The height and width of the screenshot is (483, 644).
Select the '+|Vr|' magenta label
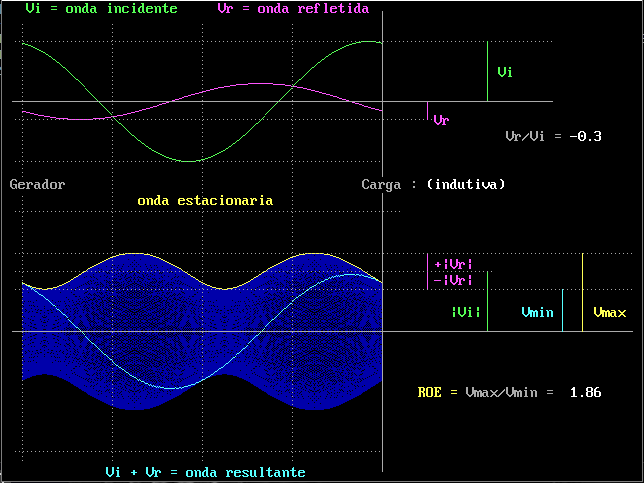point(453,264)
